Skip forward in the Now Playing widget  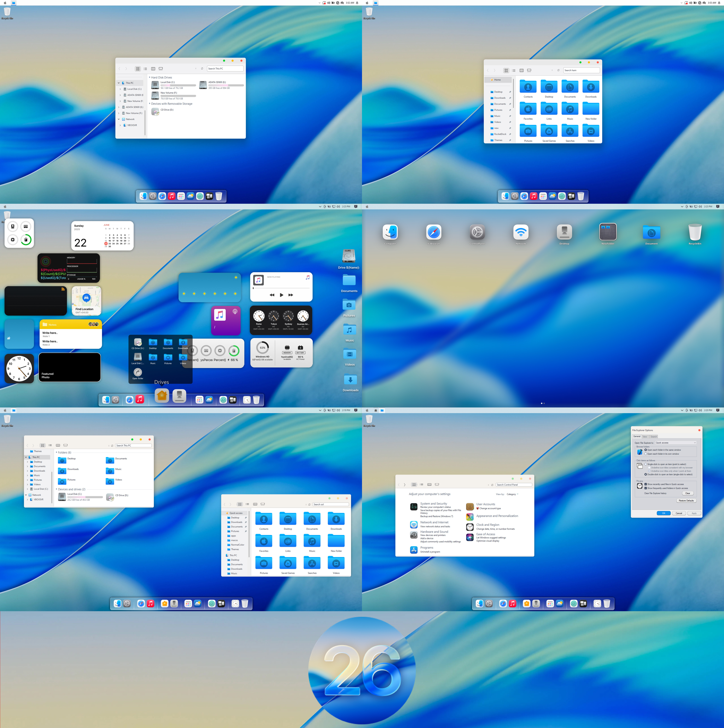pyautogui.click(x=291, y=295)
